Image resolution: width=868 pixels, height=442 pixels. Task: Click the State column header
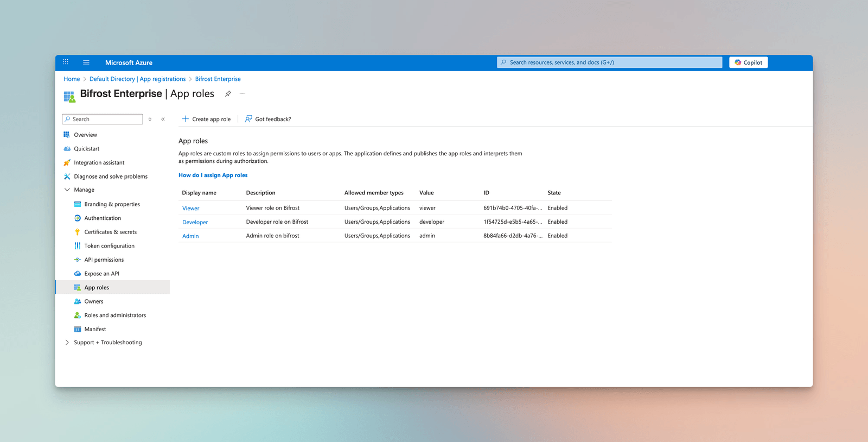click(x=554, y=193)
